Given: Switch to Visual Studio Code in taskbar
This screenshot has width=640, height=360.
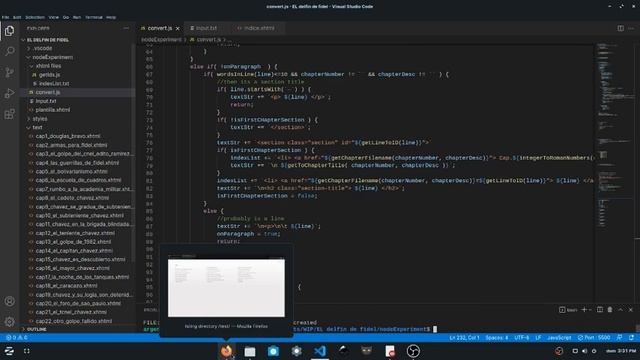Looking at the screenshot, I should (x=320, y=351).
